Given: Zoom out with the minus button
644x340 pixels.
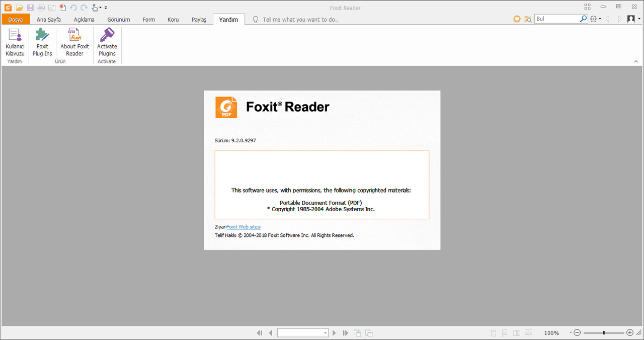Looking at the screenshot, I should pyautogui.click(x=578, y=333).
